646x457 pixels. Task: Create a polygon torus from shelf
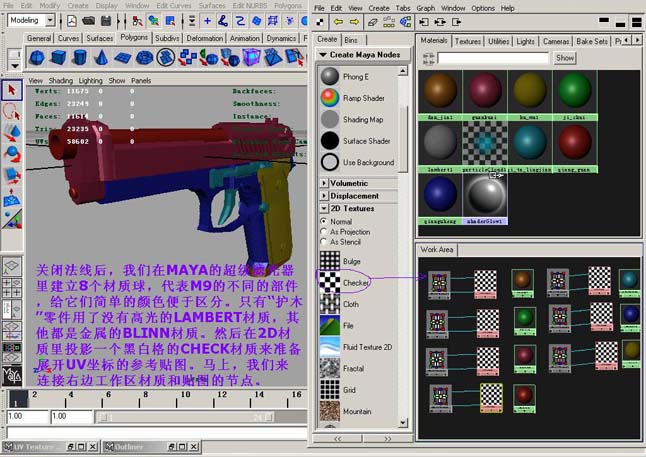click(144, 58)
